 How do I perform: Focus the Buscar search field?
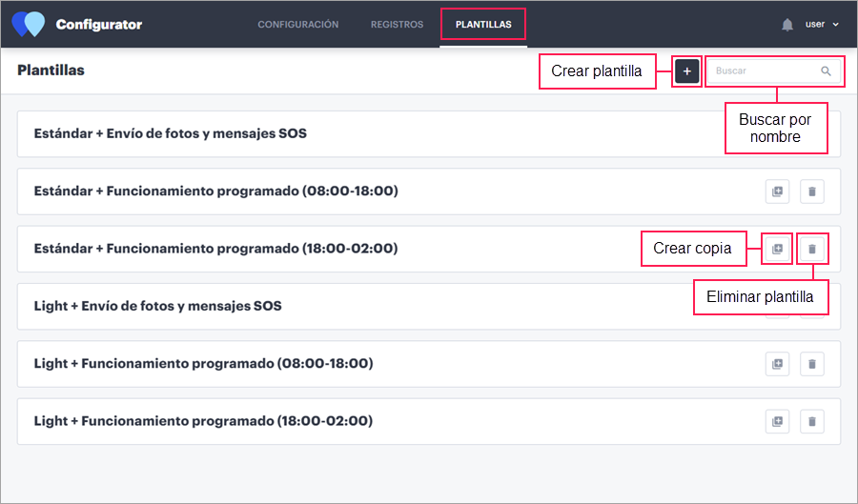pos(774,71)
